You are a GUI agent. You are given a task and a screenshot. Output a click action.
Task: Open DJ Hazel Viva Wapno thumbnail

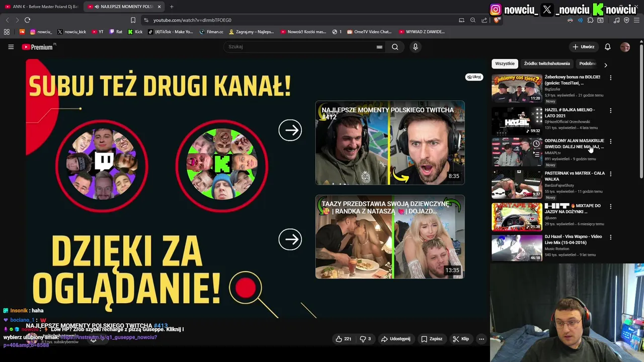pos(517,247)
